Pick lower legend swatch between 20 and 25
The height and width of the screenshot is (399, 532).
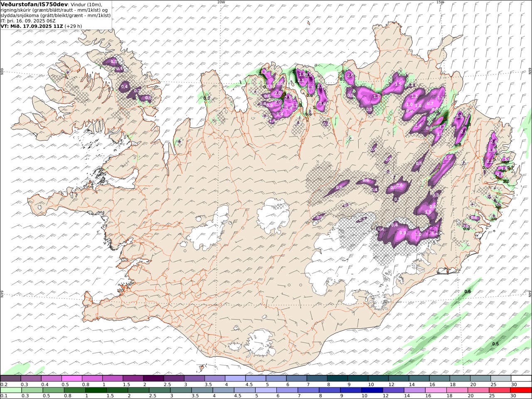click(x=478, y=390)
